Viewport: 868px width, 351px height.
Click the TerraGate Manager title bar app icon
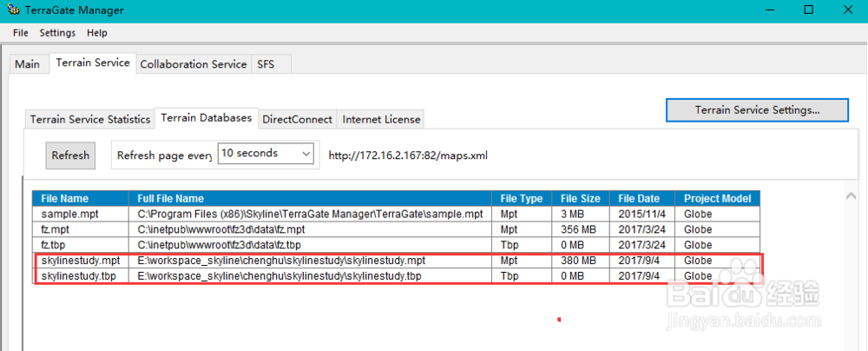pos(14,10)
